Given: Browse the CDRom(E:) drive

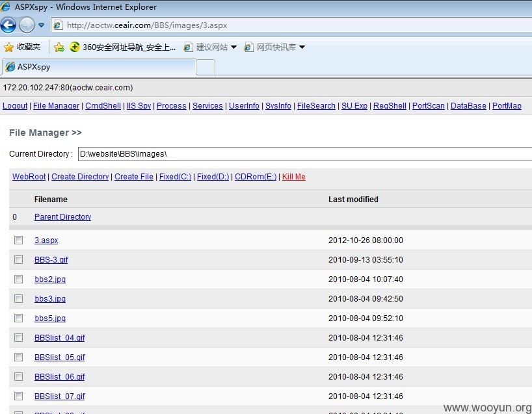Looking at the screenshot, I should [x=256, y=177].
